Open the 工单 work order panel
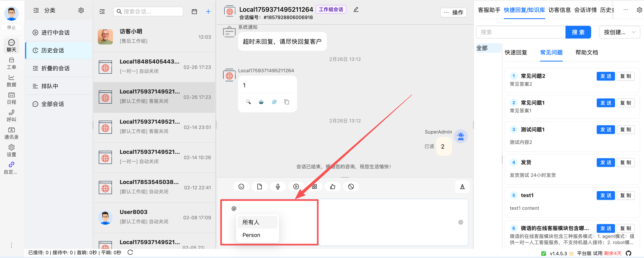 (x=11, y=63)
